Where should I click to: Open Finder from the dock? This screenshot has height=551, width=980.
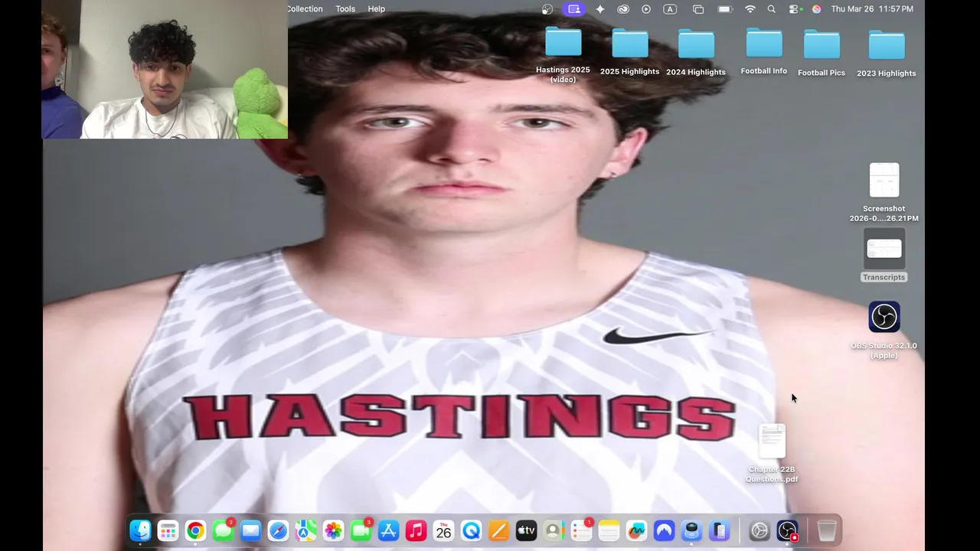[x=140, y=530]
